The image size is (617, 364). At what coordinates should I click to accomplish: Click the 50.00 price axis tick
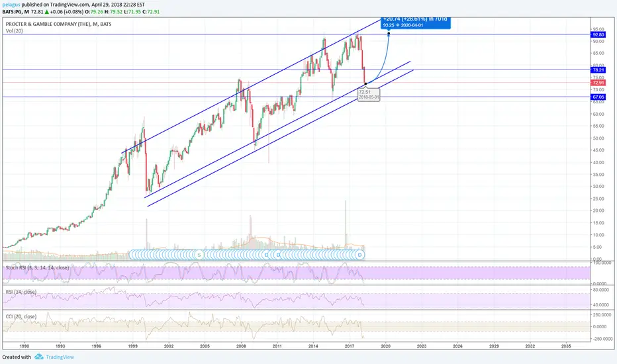(598, 138)
